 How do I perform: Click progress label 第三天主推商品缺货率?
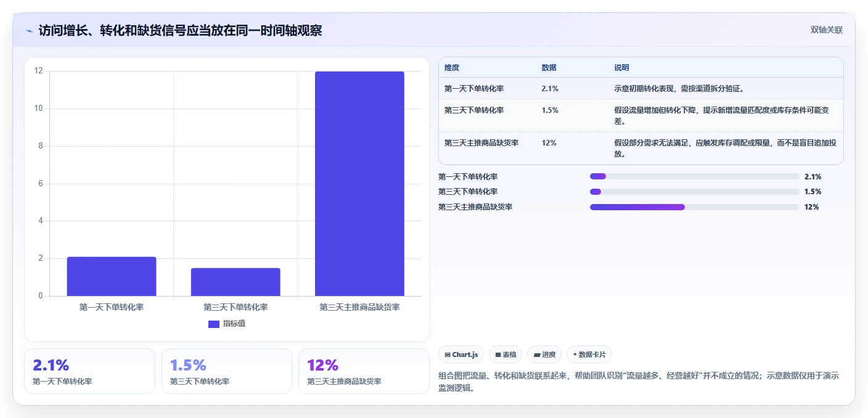pos(475,207)
